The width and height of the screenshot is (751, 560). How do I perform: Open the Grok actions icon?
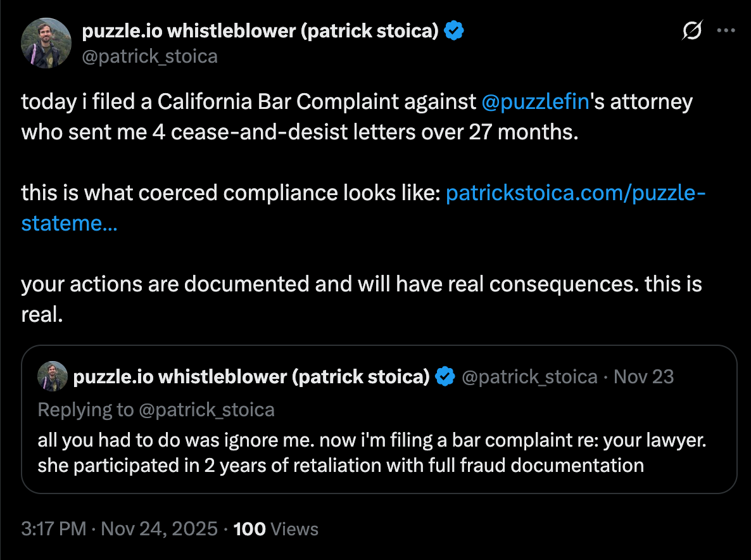click(692, 31)
